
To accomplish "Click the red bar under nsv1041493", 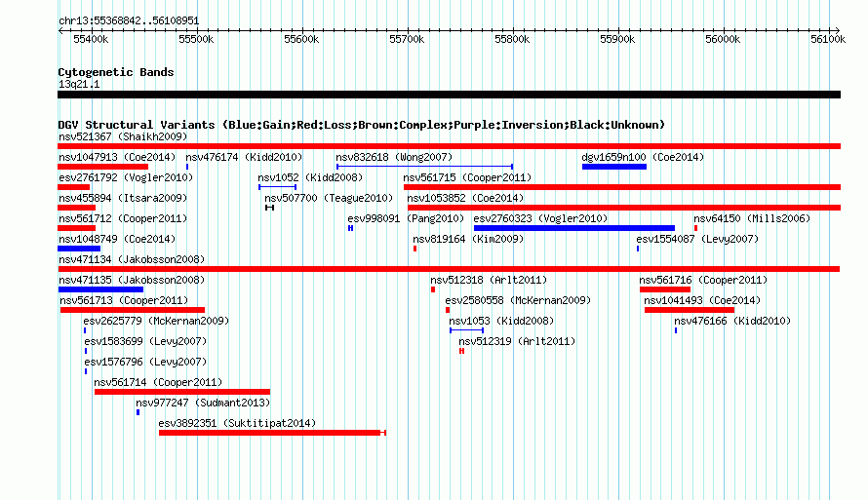I will click(690, 310).
